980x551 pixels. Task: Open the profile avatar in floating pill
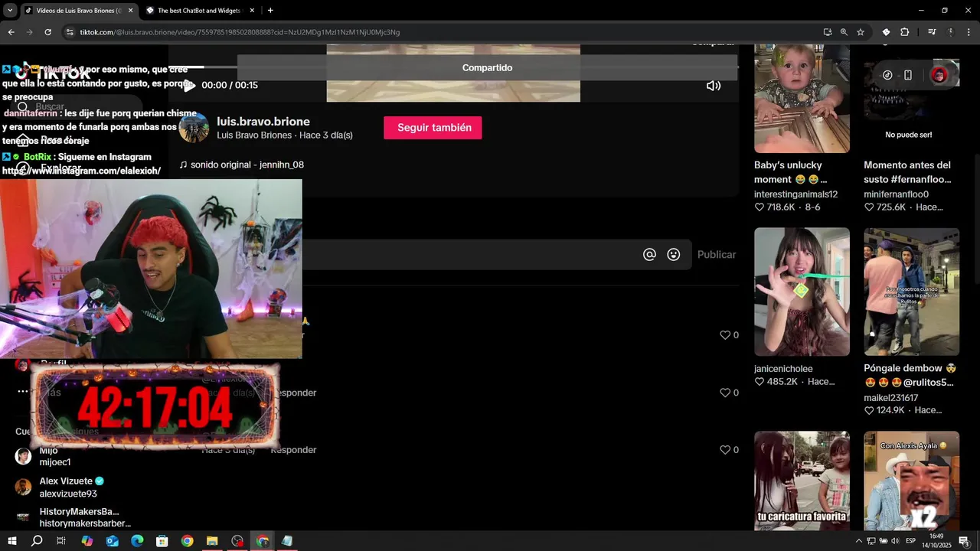click(x=939, y=75)
